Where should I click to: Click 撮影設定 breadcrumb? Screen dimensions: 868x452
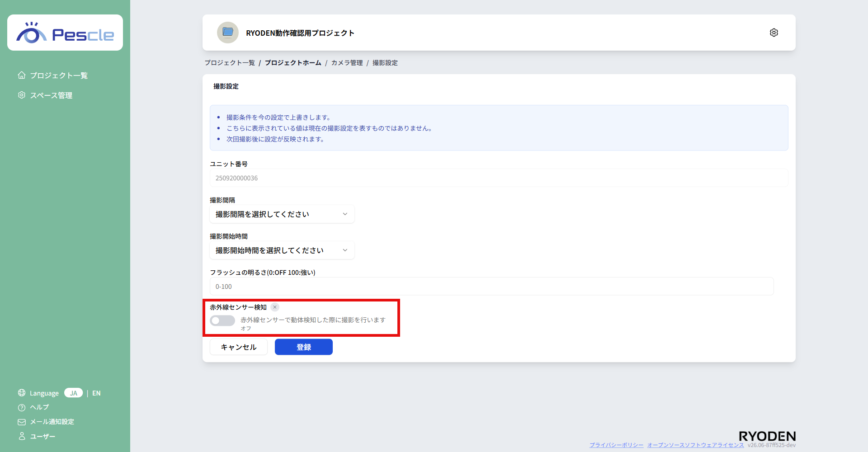click(385, 63)
